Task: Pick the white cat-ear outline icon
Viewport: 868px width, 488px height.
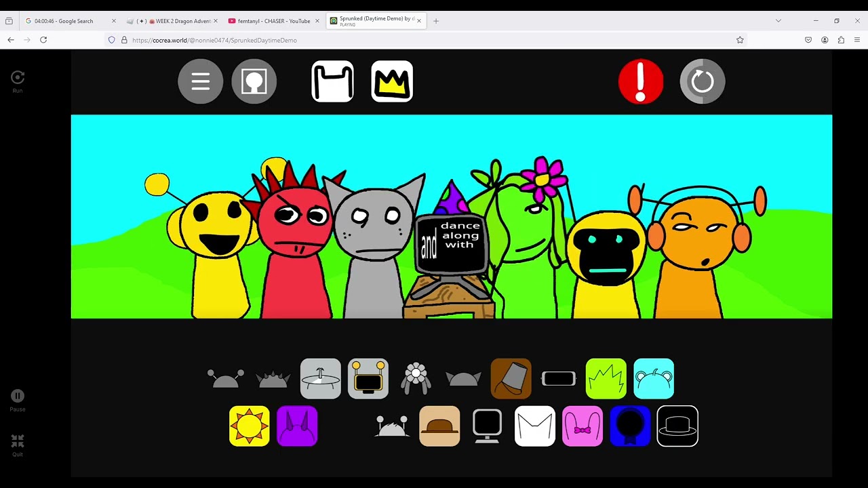Action: point(535,426)
